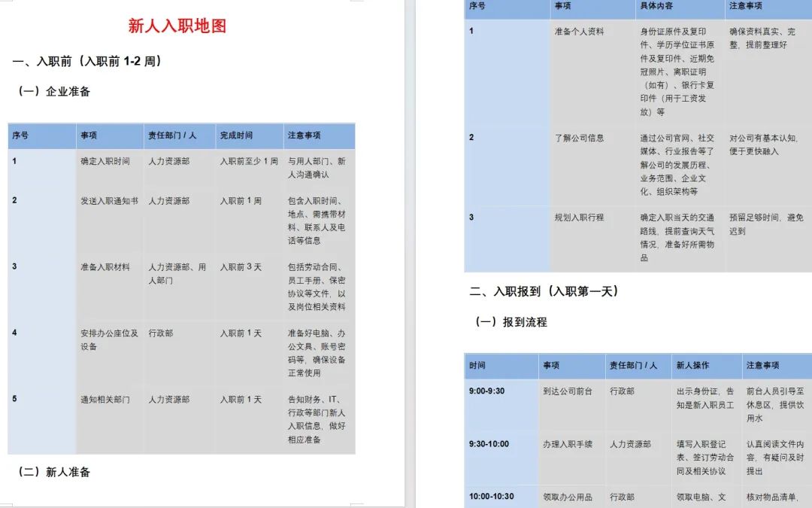Click the note 对公司有基本认知，便于更快融入

[763, 144]
